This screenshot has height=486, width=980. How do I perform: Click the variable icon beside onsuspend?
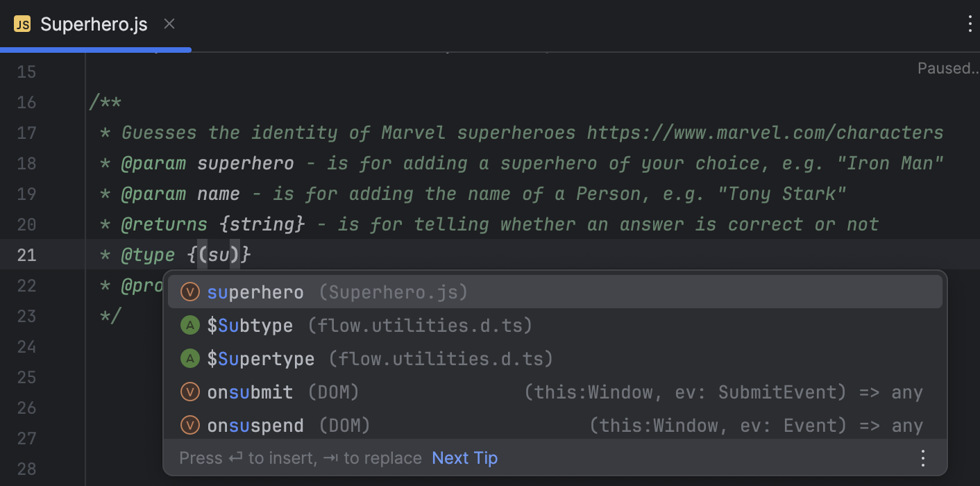[x=189, y=425]
